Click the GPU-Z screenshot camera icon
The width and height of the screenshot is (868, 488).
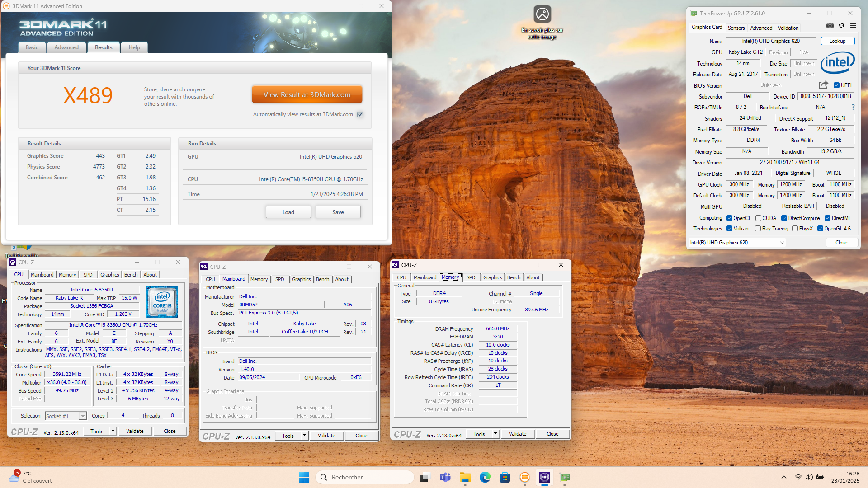point(830,26)
